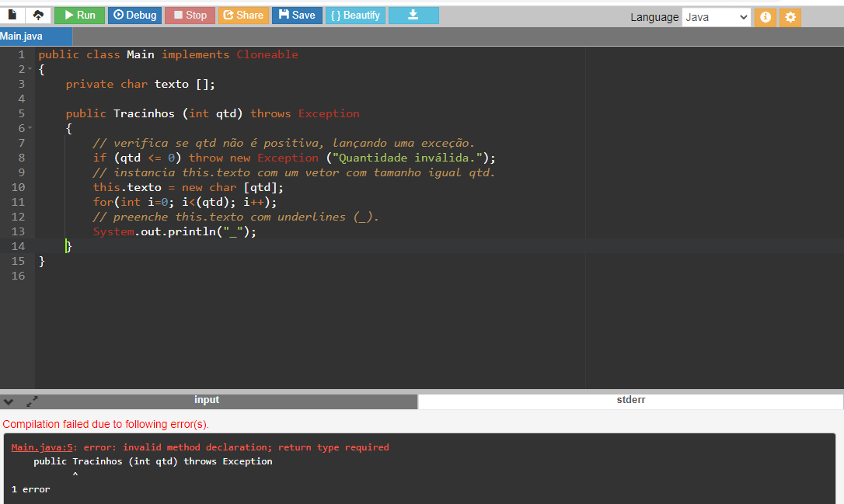Click the comment '// verifica se qtd não é positiva'
The width and height of the screenshot is (844, 504).
coord(284,143)
